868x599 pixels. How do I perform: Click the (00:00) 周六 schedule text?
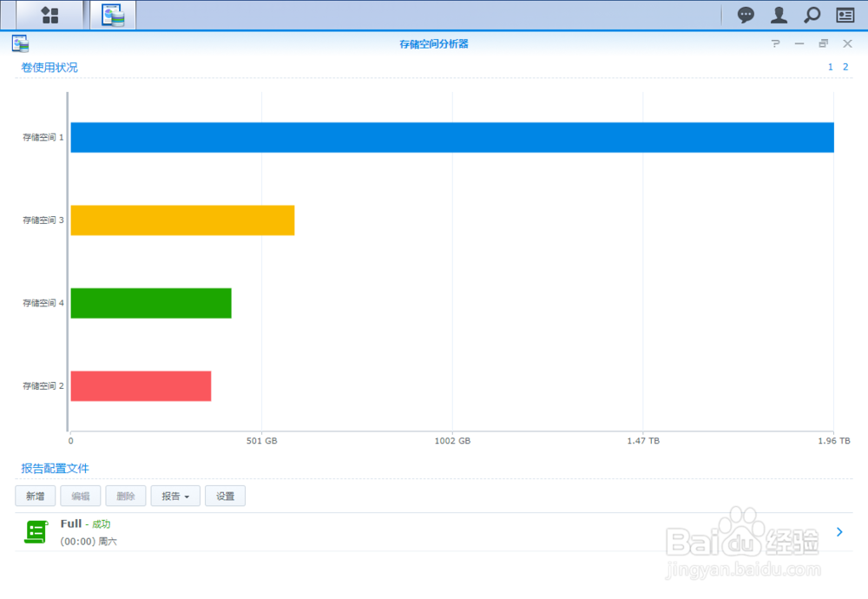[89, 542]
